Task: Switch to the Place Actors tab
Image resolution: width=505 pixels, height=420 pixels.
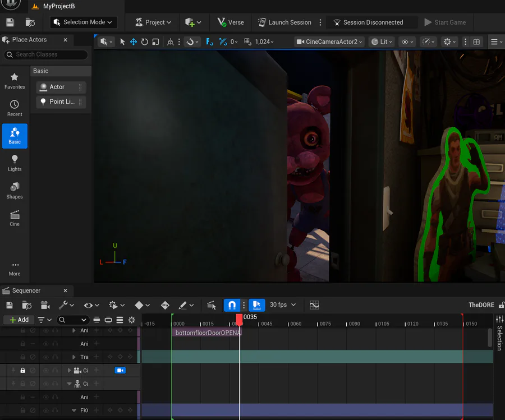Action: [29, 40]
